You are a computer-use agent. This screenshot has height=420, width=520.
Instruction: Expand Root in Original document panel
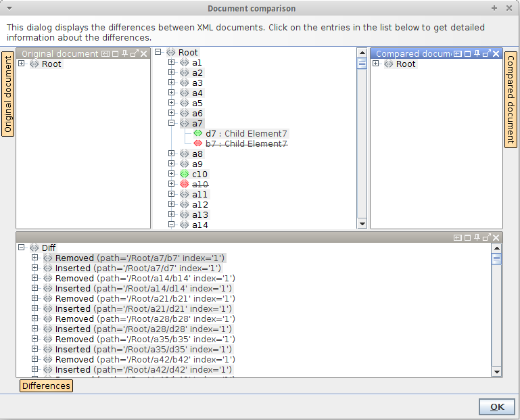(x=22, y=64)
